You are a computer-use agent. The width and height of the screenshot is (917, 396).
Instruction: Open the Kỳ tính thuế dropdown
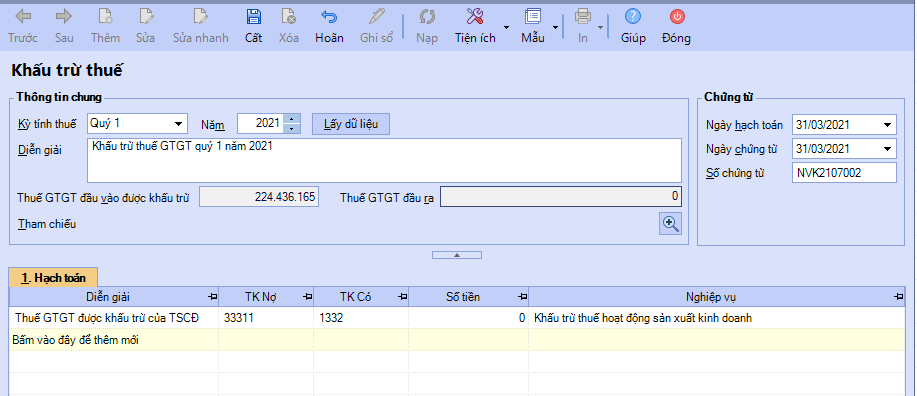pyautogui.click(x=178, y=124)
